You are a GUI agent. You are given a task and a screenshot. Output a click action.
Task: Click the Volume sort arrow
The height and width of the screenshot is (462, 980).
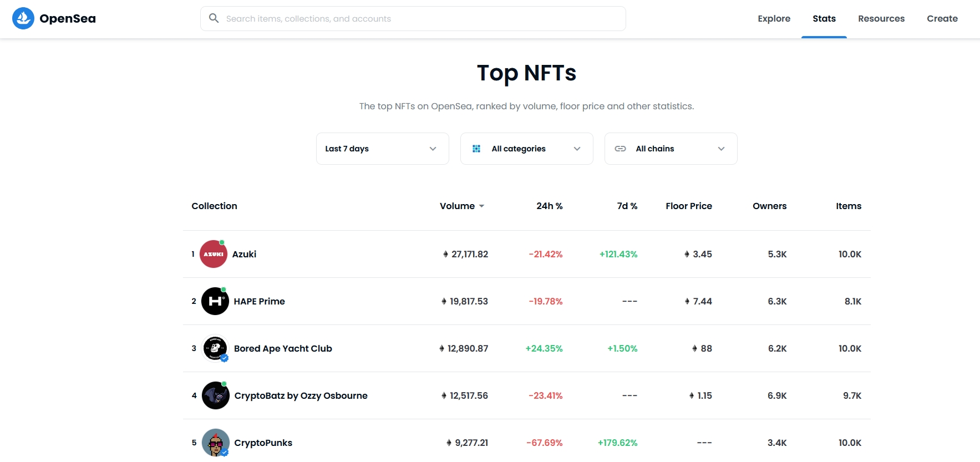(x=481, y=206)
